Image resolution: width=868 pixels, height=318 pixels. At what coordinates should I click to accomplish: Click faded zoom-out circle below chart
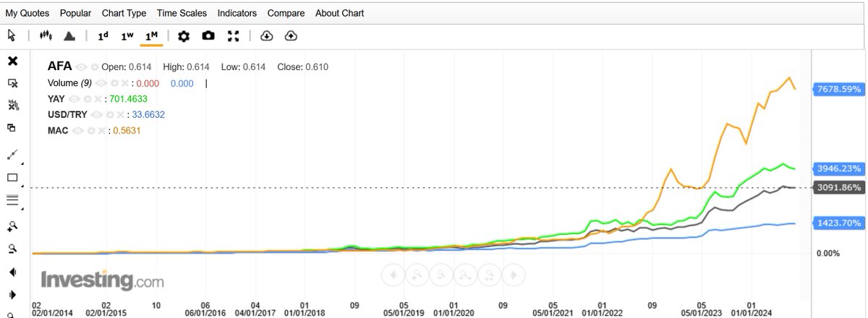441,275
